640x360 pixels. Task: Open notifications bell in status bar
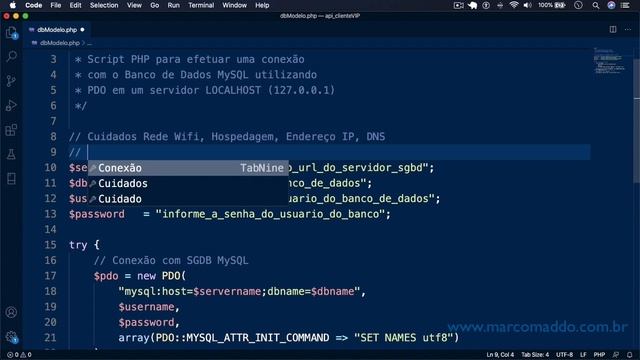629,355
